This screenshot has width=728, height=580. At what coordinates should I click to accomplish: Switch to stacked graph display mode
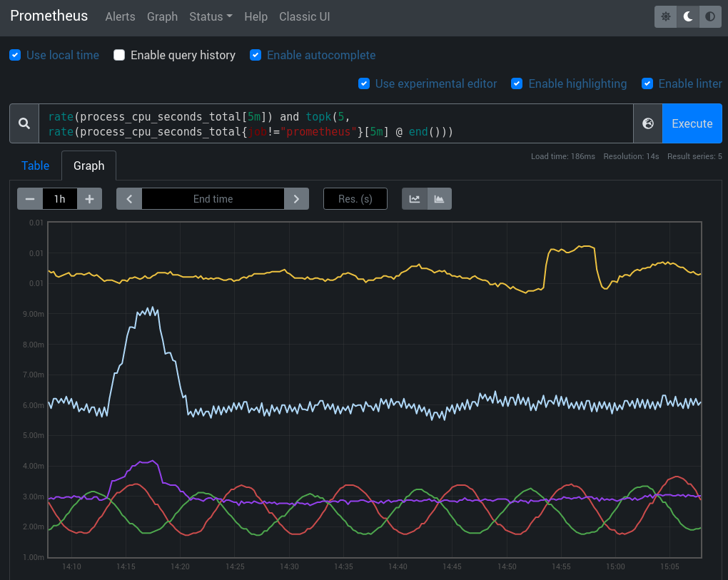pyautogui.click(x=439, y=198)
